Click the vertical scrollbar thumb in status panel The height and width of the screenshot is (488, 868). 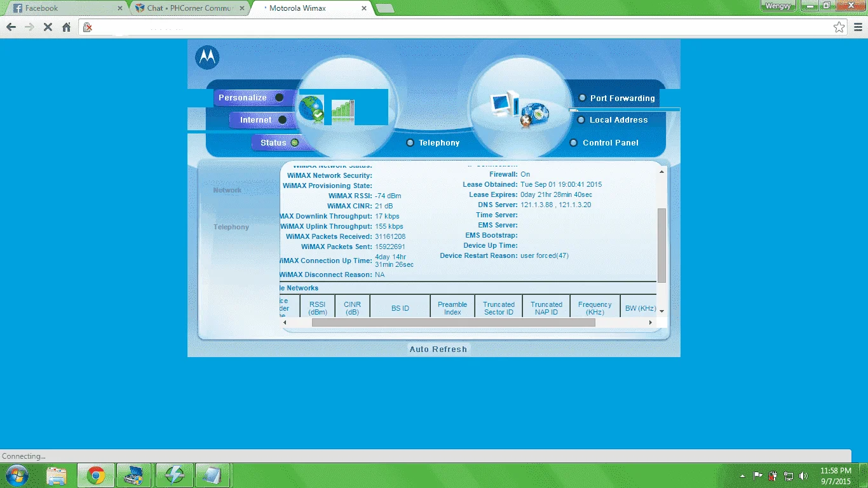pyautogui.click(x=661, y=245)
